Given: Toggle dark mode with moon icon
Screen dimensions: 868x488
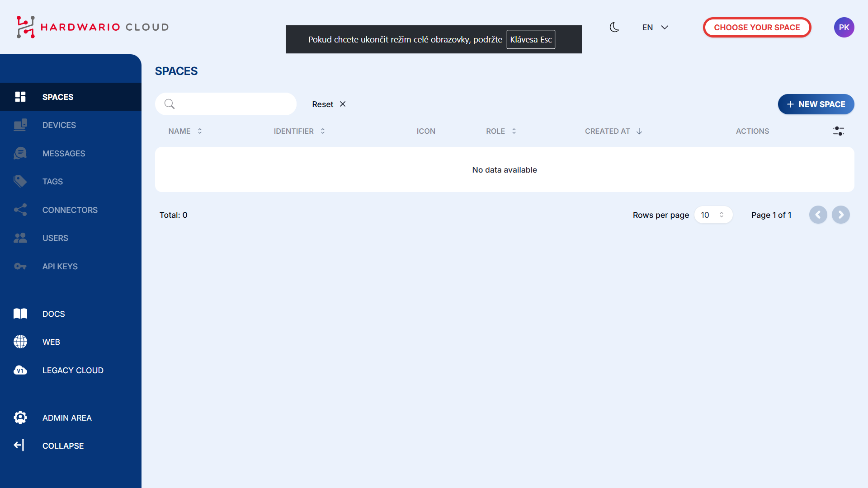Looking at the screenshot, I should [x=614, y=27].
